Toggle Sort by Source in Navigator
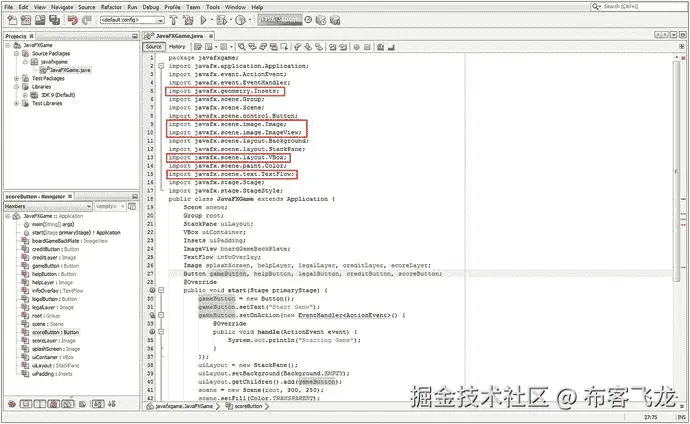 (x=112, y=404)
